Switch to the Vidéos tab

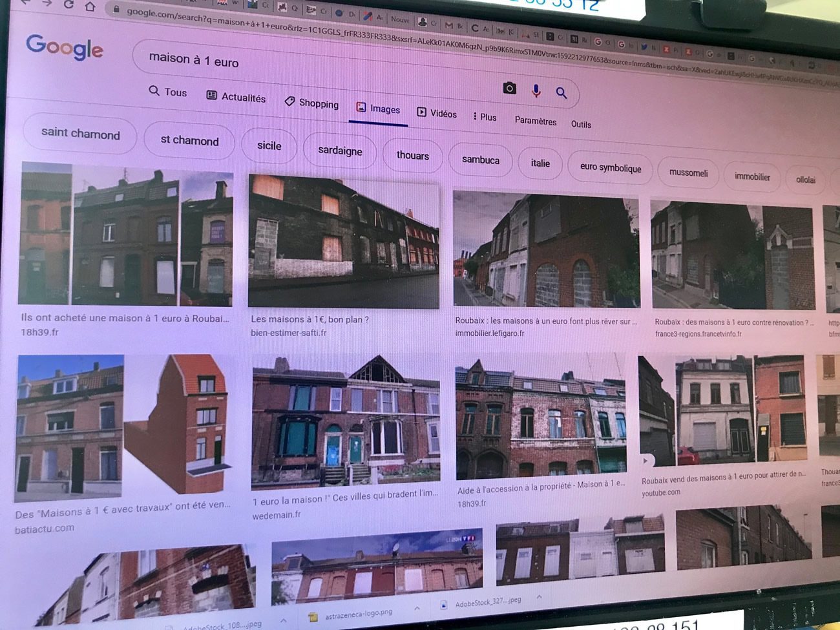[x=437, y=113]
